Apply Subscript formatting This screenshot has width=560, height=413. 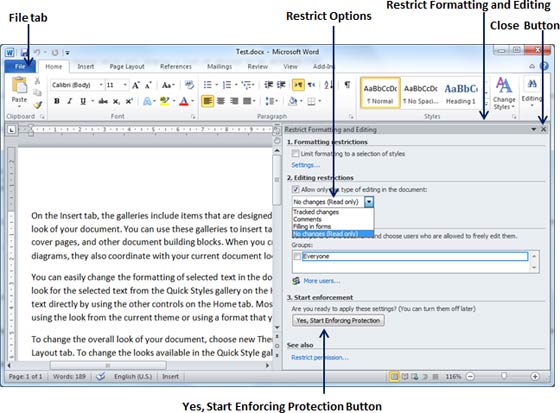coord(116,101)
